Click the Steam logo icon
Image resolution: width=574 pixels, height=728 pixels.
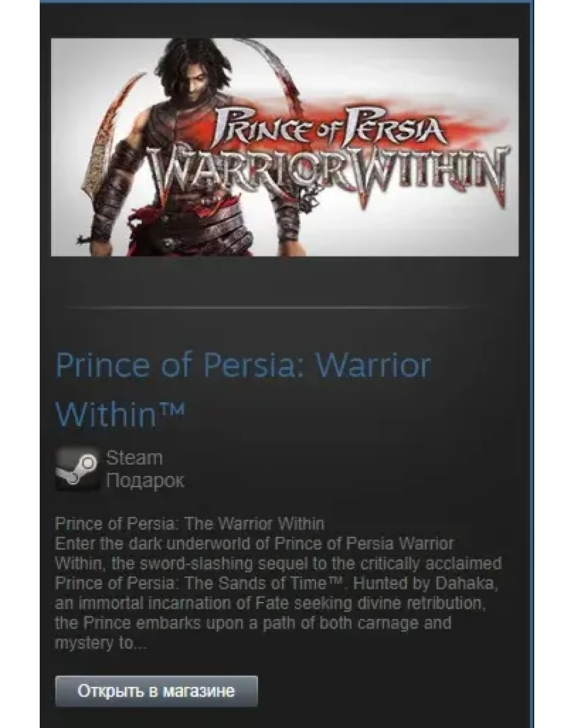(77, 469)
